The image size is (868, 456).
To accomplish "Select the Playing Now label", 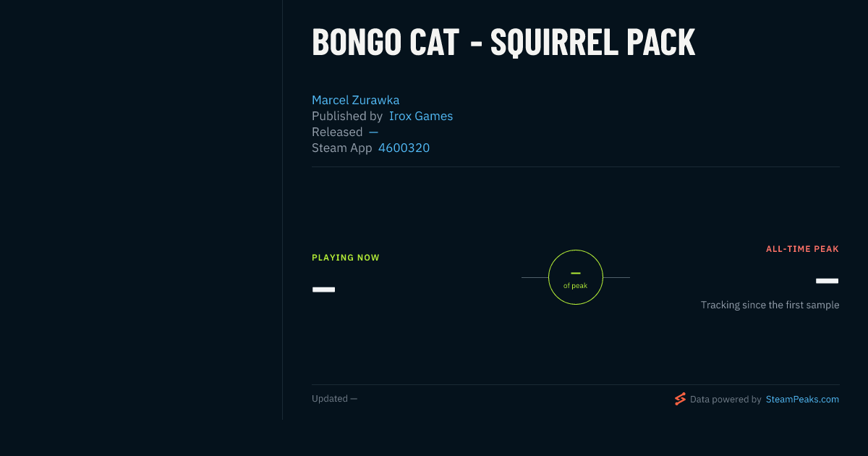I will tap(346, 258).
